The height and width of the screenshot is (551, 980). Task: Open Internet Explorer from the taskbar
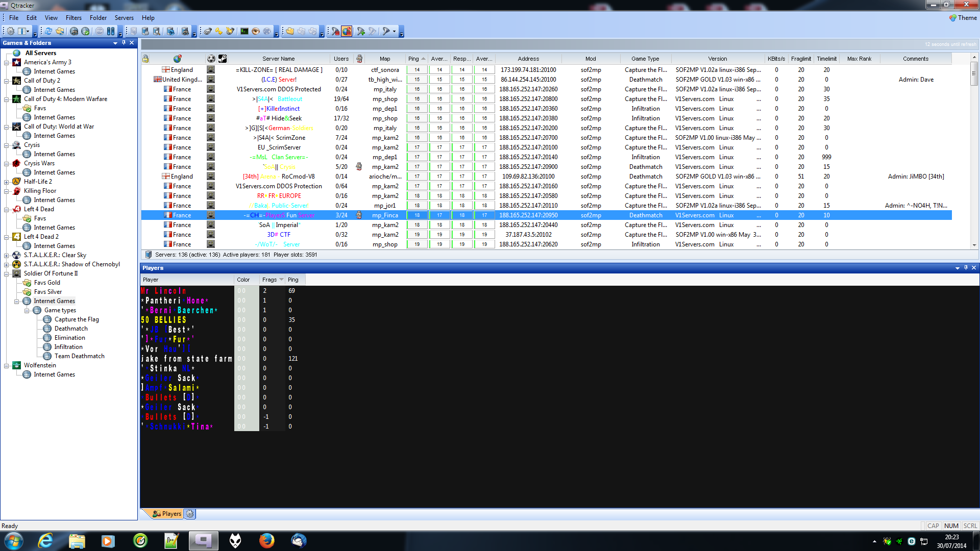[x=45, y=540]
